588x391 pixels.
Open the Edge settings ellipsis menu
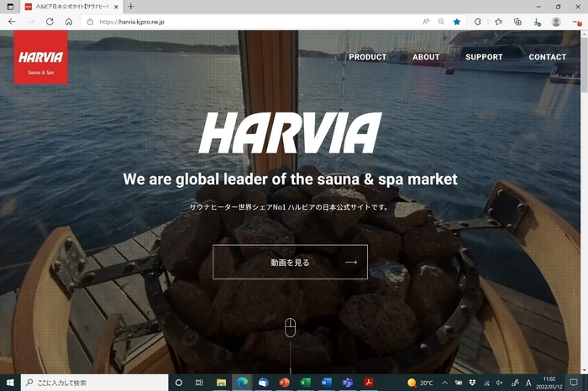tap(575, 22)
